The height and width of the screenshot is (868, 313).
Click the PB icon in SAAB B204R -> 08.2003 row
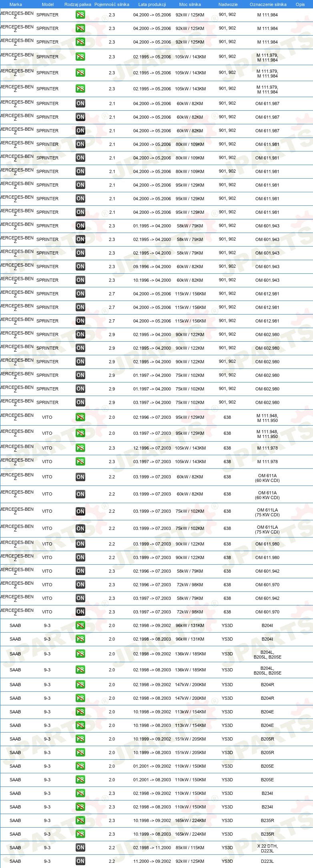(x=80, y=698)
